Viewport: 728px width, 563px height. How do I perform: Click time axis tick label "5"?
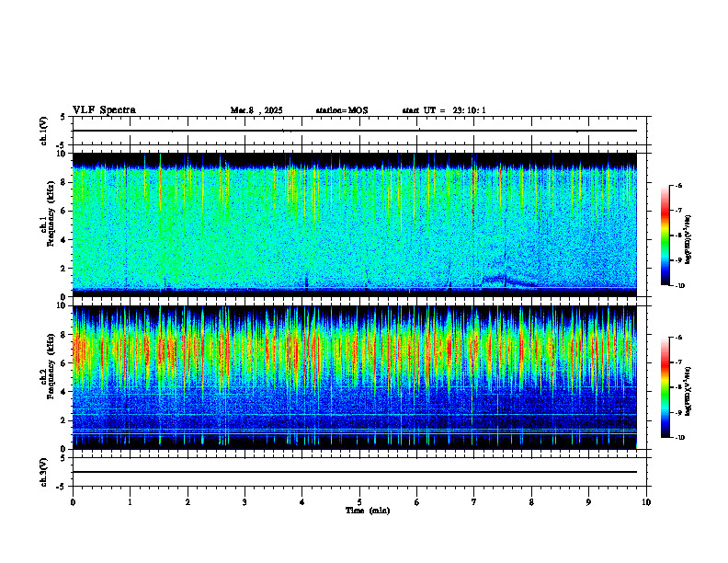pos(359,502)
